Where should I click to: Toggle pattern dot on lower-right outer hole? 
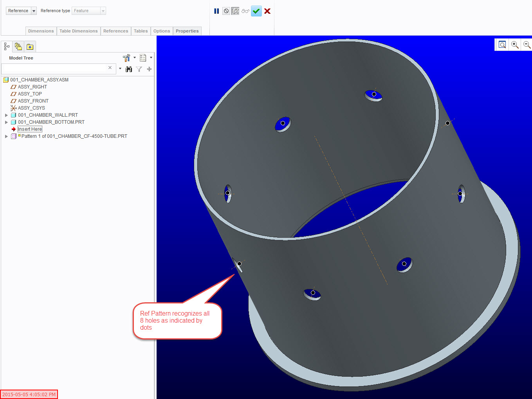click(x=404, y=264)
